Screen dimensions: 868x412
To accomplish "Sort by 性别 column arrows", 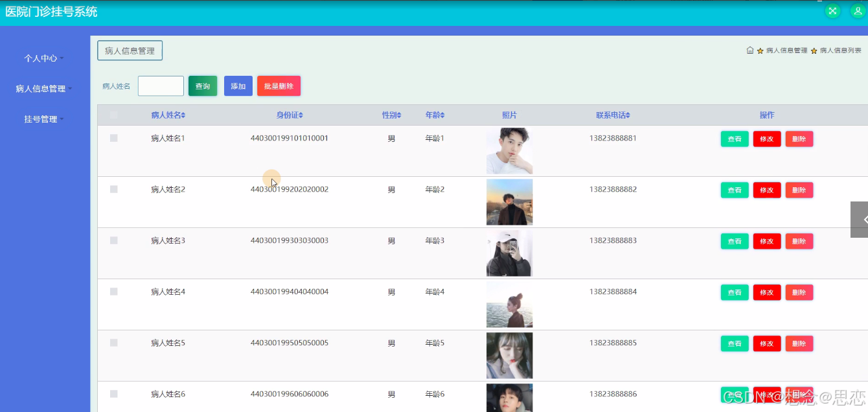I will point(399,115).
